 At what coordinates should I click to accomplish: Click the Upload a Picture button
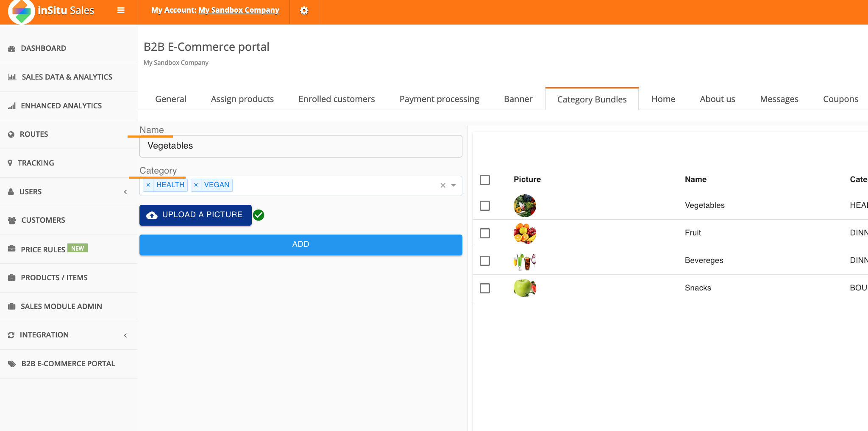195,215
